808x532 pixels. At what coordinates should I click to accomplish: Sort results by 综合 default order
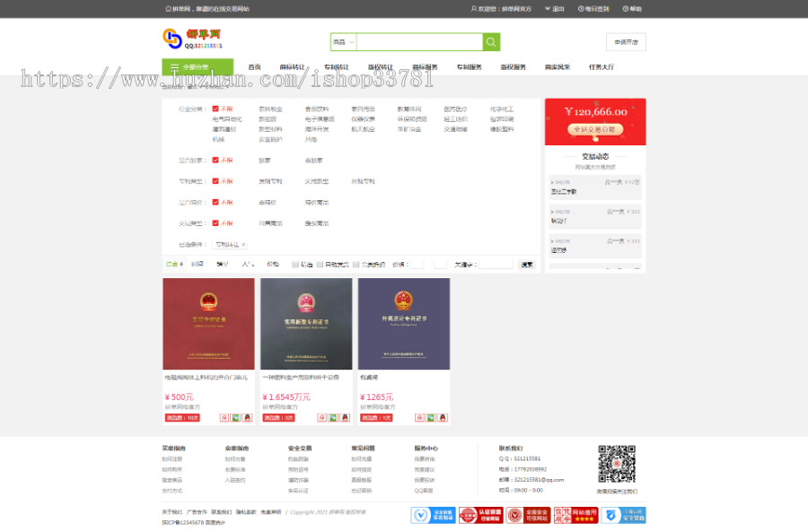pos(175,264)
